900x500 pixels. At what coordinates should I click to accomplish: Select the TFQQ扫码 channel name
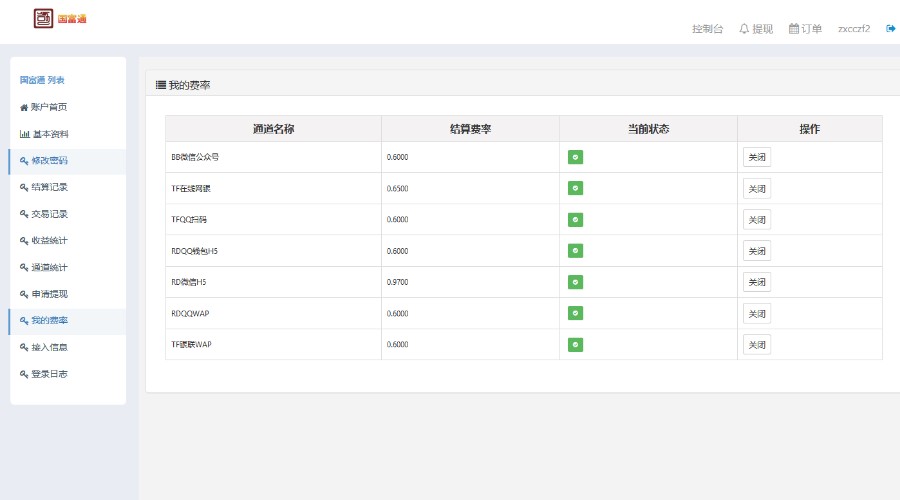tap(189, 219)
